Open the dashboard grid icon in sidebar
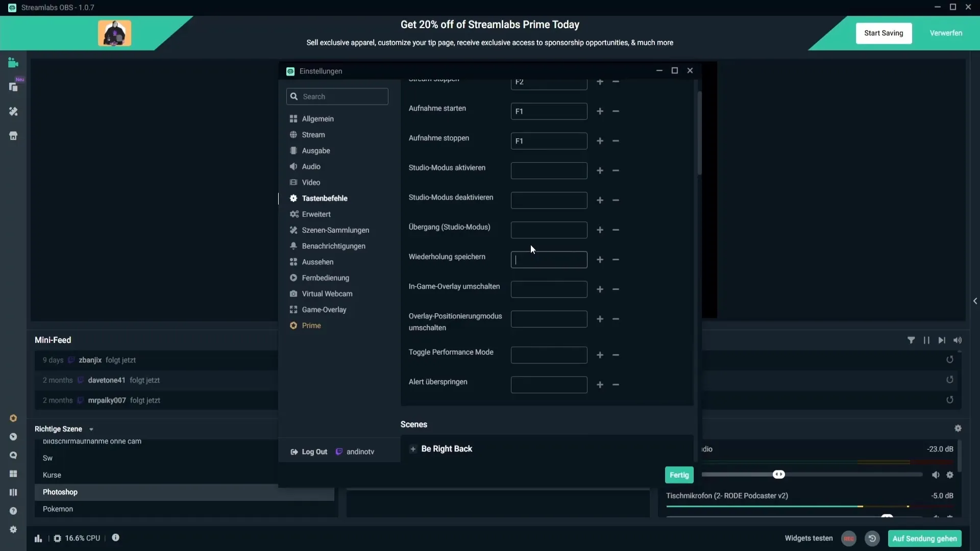The width and height of the screenshot is (980, 551). click(13, 474)
